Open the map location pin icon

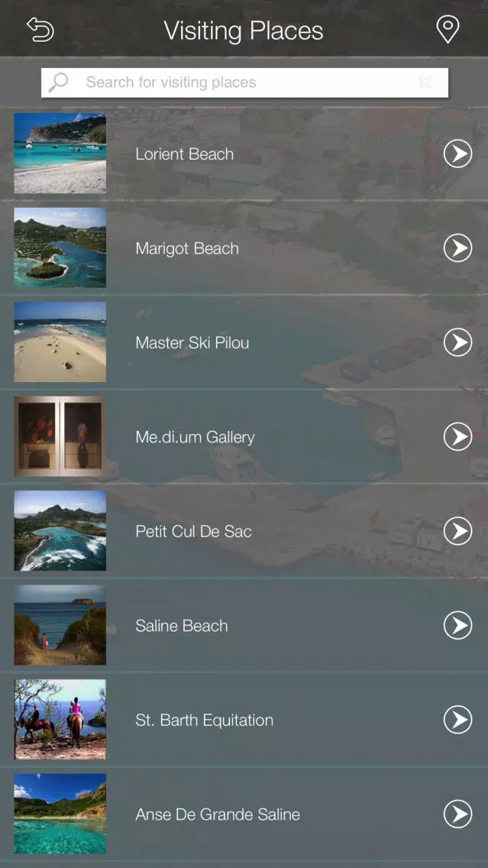pos(447,29)
